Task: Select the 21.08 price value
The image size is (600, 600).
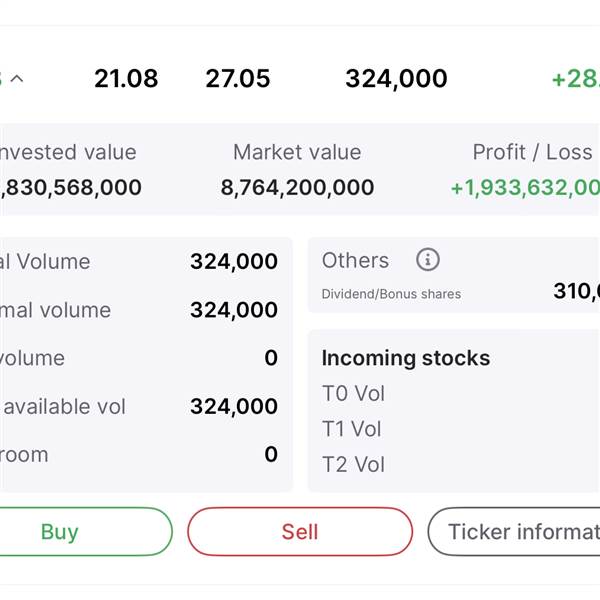Action: [126, 79]
